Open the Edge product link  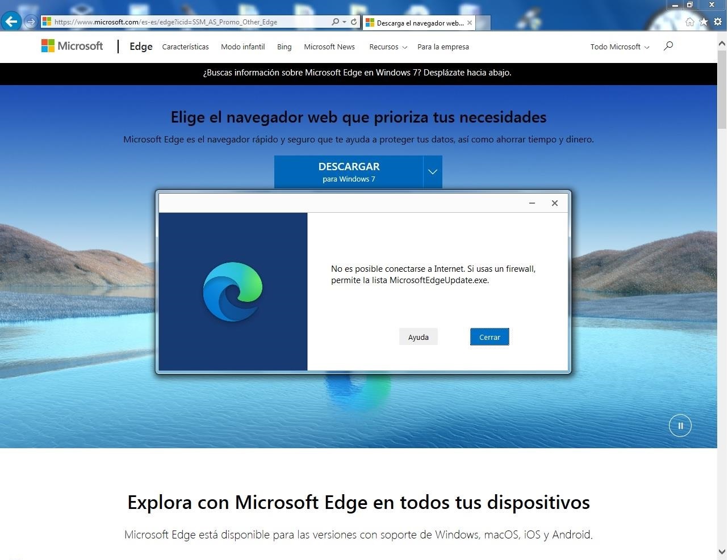[141, 47]
